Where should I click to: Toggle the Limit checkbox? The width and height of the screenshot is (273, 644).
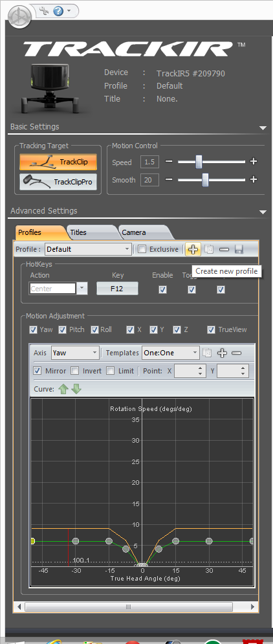[x=111, y=371]
